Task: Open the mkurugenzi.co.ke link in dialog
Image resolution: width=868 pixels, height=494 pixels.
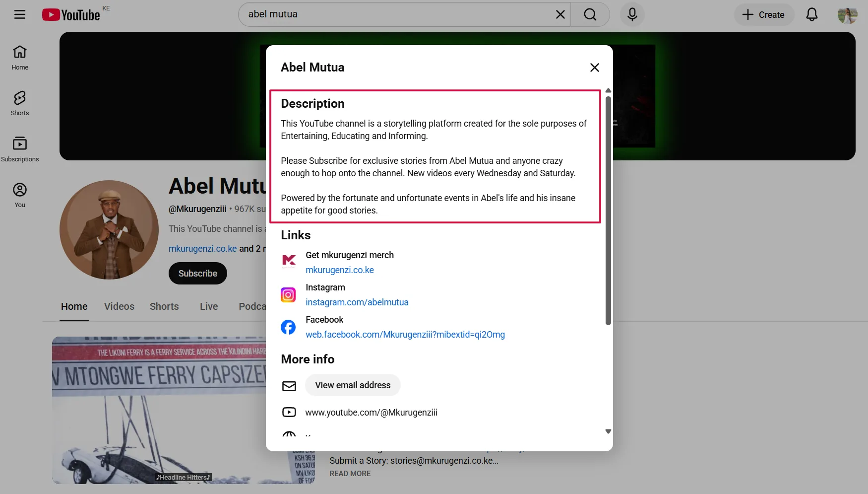Action: (340, 270)
